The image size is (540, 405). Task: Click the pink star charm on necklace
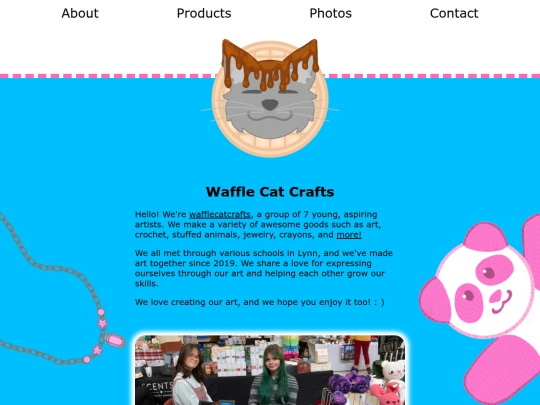pos(102,323)
